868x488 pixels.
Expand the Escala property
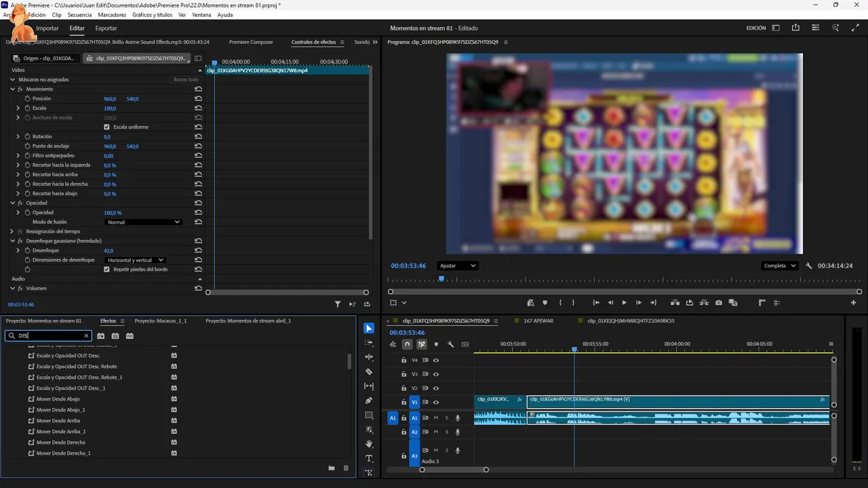coord(18,108)
